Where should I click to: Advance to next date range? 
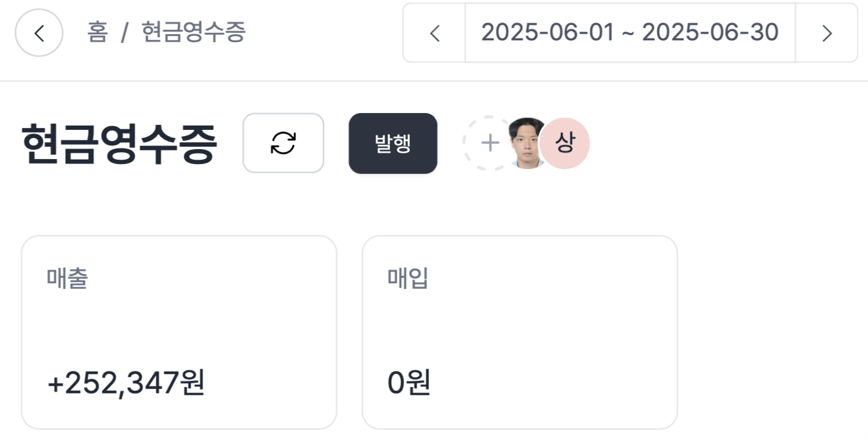[x=826, y=33]
